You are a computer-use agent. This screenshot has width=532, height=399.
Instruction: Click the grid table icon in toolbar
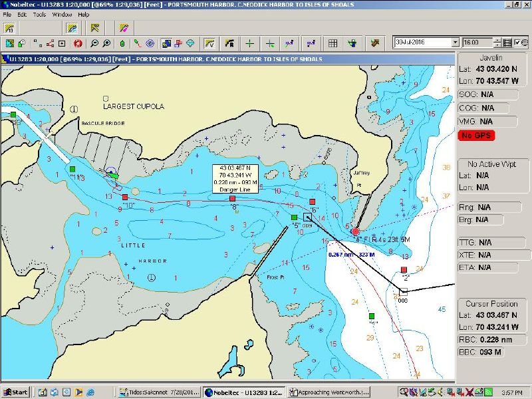click(332, 43)
